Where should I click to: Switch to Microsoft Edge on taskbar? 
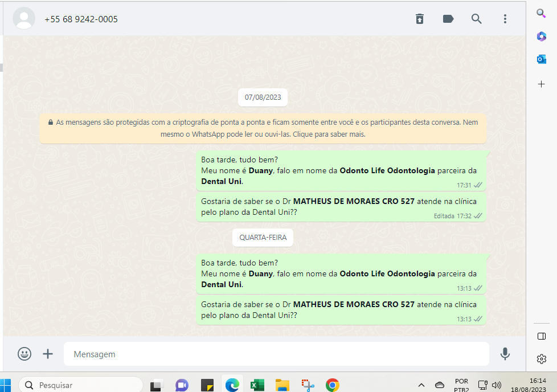click(x=232, y=385)
